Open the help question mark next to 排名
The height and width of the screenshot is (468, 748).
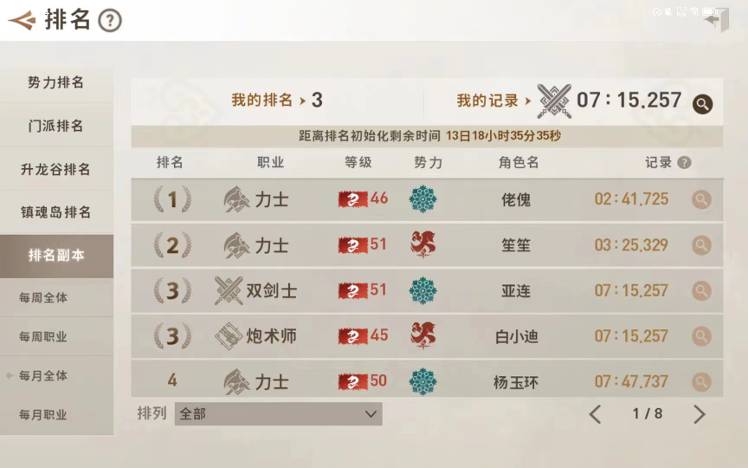coord(110,20)
